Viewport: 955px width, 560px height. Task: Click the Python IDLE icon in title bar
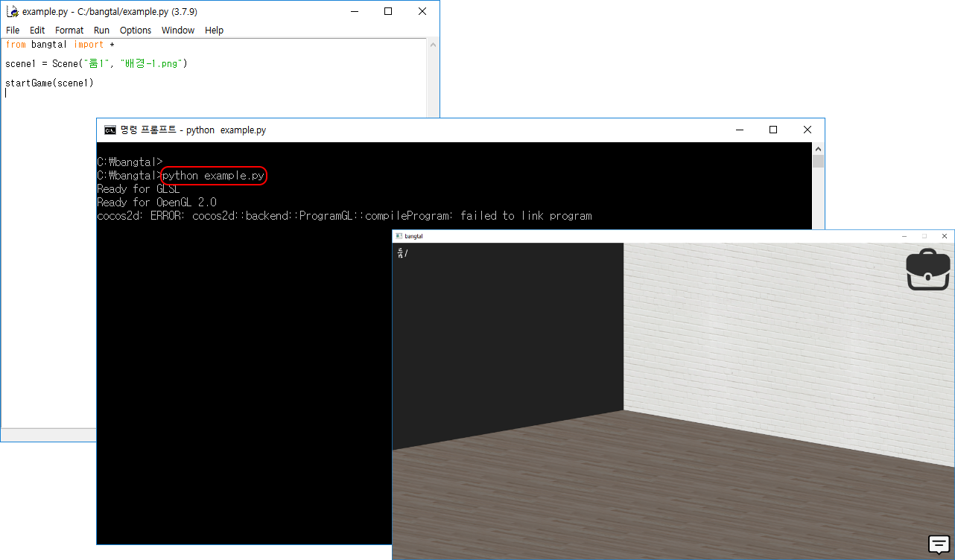[13, 11]
